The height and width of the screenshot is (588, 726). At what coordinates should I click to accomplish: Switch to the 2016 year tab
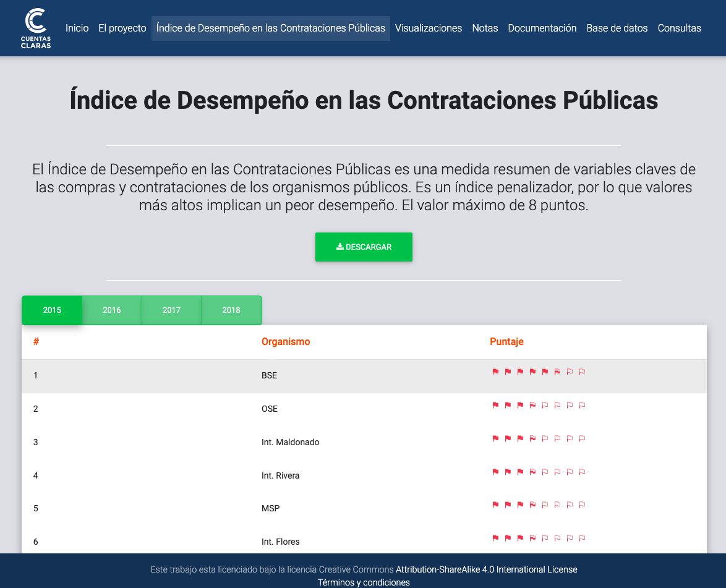(112, 310)
